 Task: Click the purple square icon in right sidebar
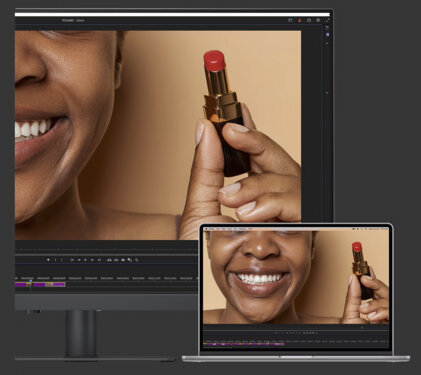point(327,35)
